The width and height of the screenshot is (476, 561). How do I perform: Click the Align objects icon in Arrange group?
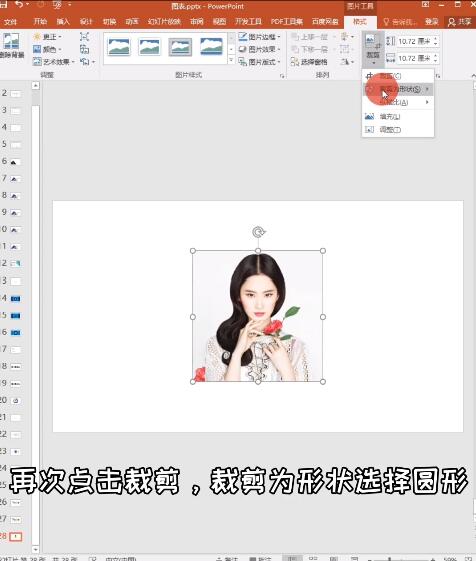click(x=346, y=37)
